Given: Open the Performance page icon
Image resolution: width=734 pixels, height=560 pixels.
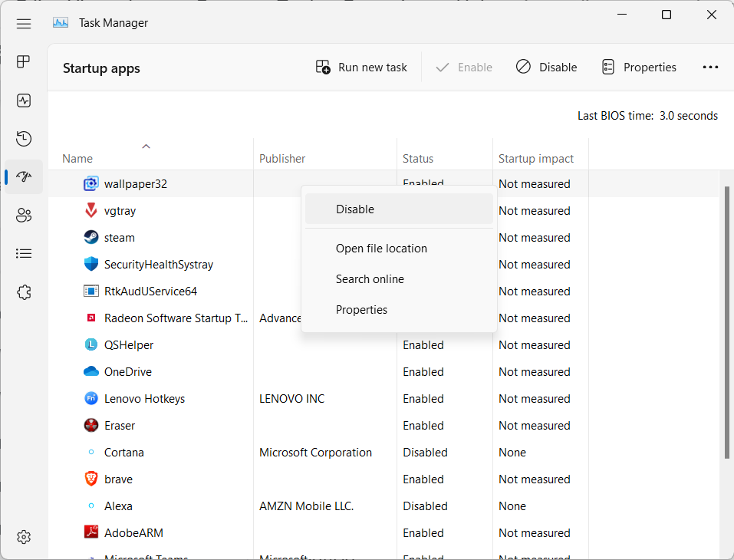Looking at the screenshot, I should [24, 100].
